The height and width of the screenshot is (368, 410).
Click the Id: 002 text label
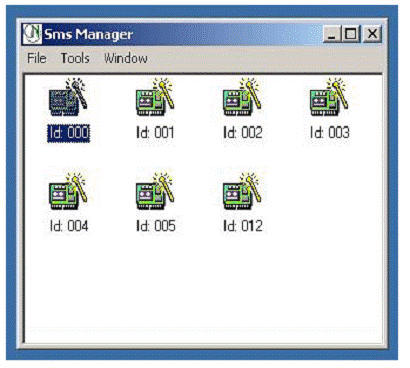(243, 133)
